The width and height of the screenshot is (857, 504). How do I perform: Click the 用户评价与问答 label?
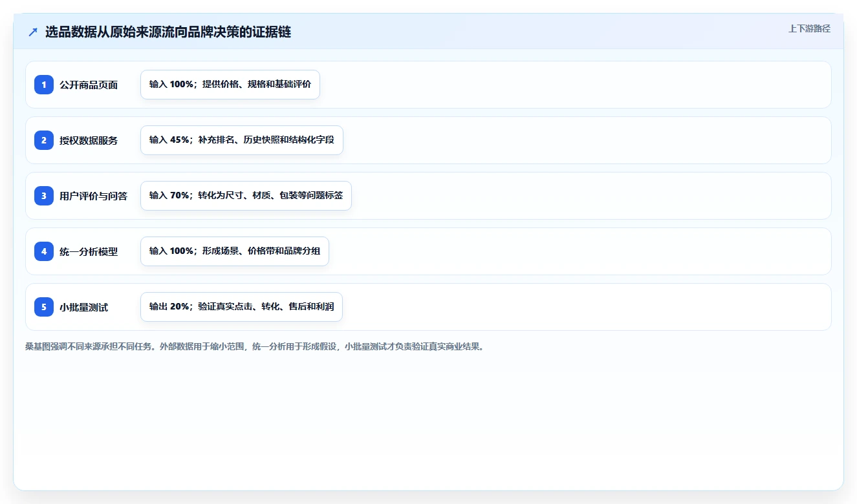(x=93, y=196)
